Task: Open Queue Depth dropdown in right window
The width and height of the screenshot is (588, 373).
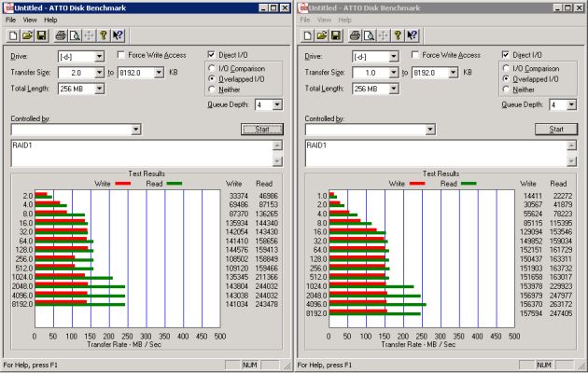Action: click(571, 104)
